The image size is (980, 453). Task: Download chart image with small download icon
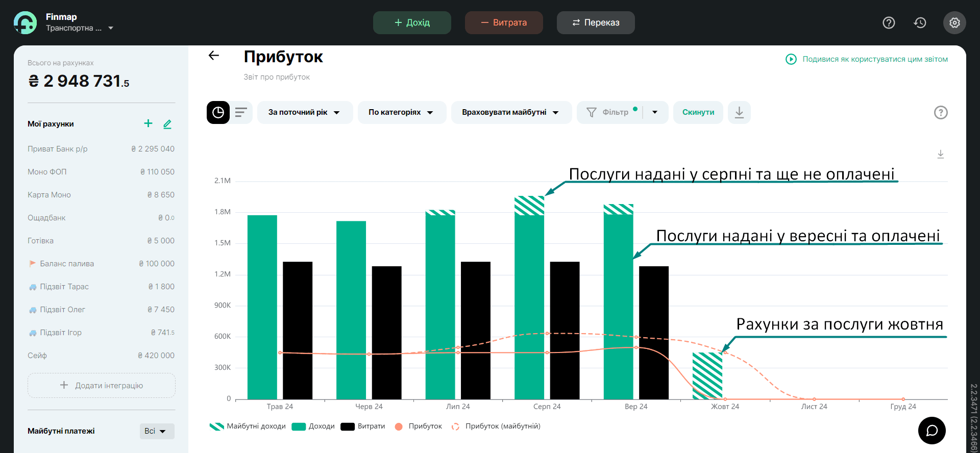941,154
